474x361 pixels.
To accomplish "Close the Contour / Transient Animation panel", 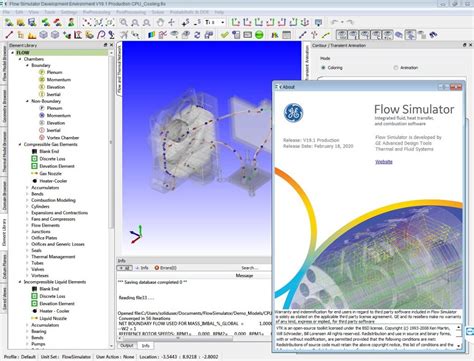I will click(470, 45).
